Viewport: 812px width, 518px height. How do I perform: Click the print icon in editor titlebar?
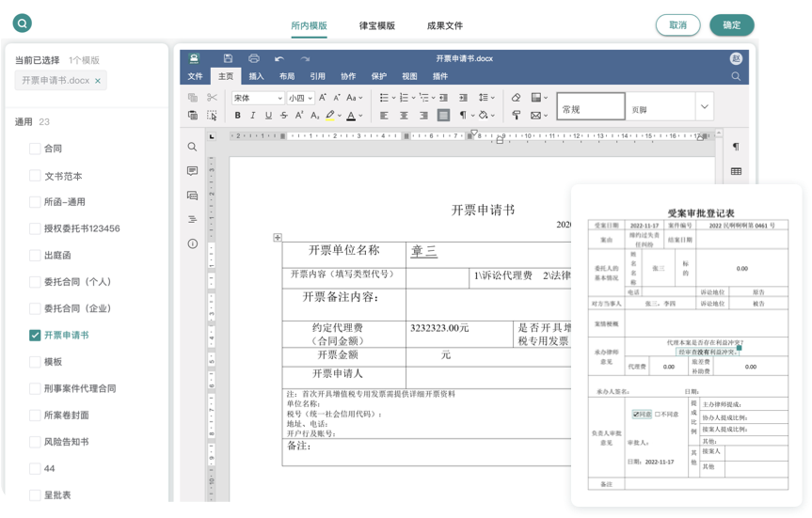(x=254, y=58)
